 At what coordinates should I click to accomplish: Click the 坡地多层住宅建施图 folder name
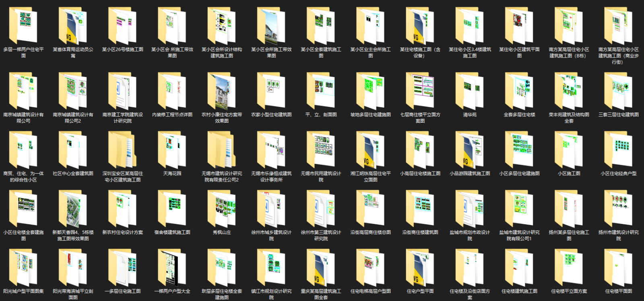click(370, 115)
